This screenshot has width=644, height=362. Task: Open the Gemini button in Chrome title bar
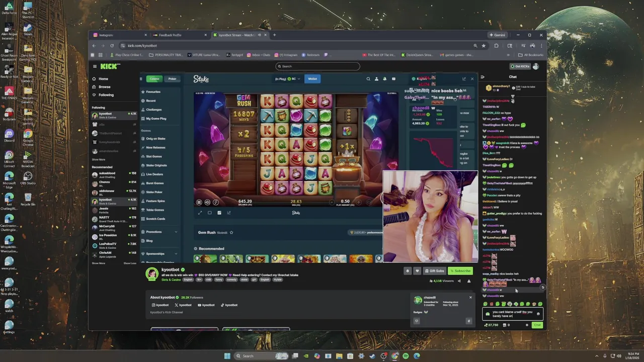497,35
